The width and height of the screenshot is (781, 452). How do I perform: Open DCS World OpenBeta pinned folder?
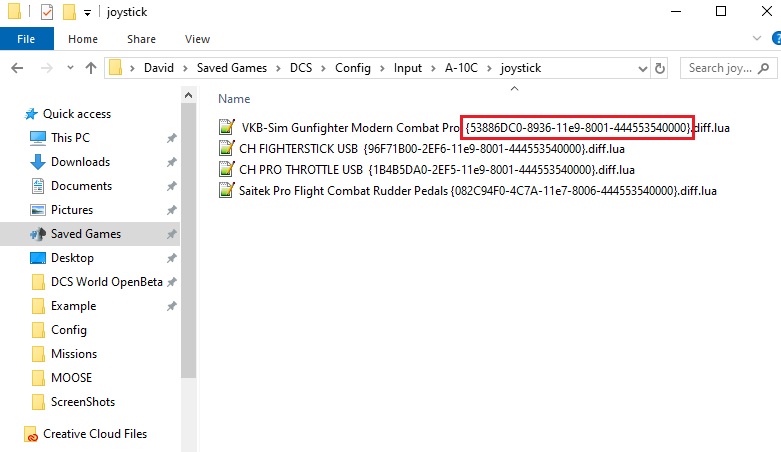point(107,282)
